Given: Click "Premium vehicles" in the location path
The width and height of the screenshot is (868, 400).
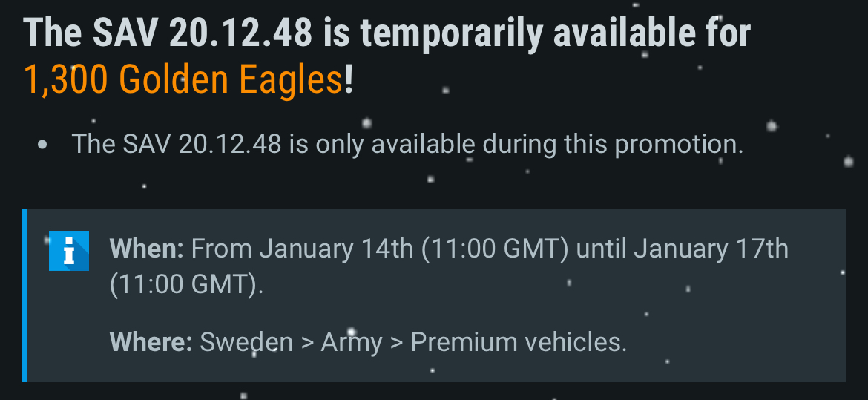Looking at the screenshot, I should 517,342.
